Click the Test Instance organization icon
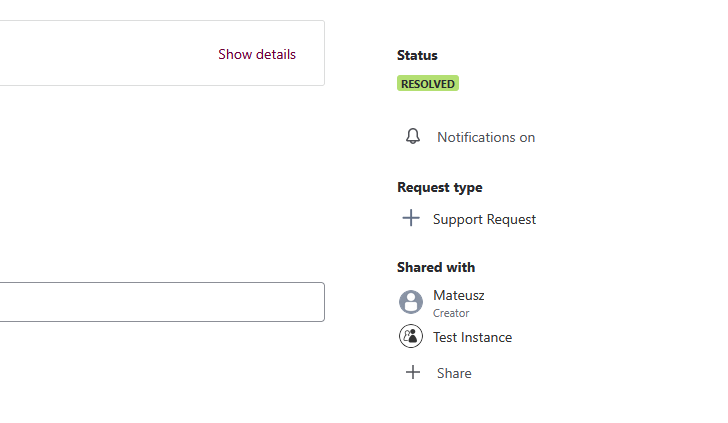728x423 pixels. click(411, 337)
